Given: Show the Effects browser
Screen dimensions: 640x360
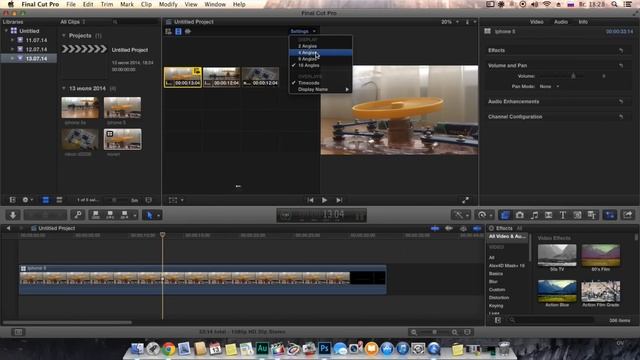Looking at the screenshot, I should pyautogui.click(x=505, y=215).
